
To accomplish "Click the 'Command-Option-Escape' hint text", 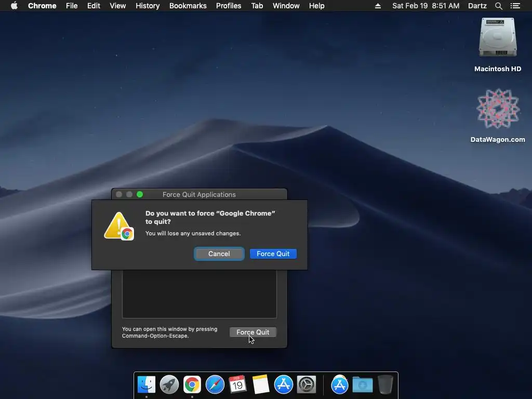I will pos(155,336).
